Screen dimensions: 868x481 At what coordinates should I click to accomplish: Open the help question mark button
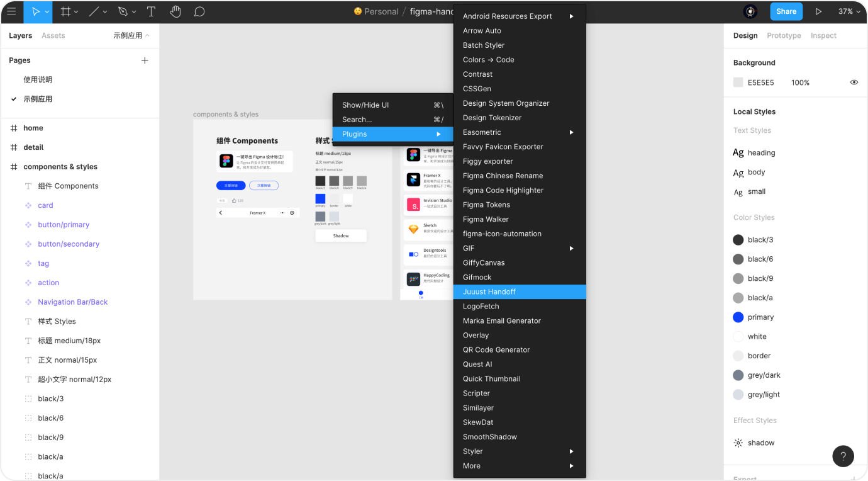pyautogui.click(x=843, y=456)
